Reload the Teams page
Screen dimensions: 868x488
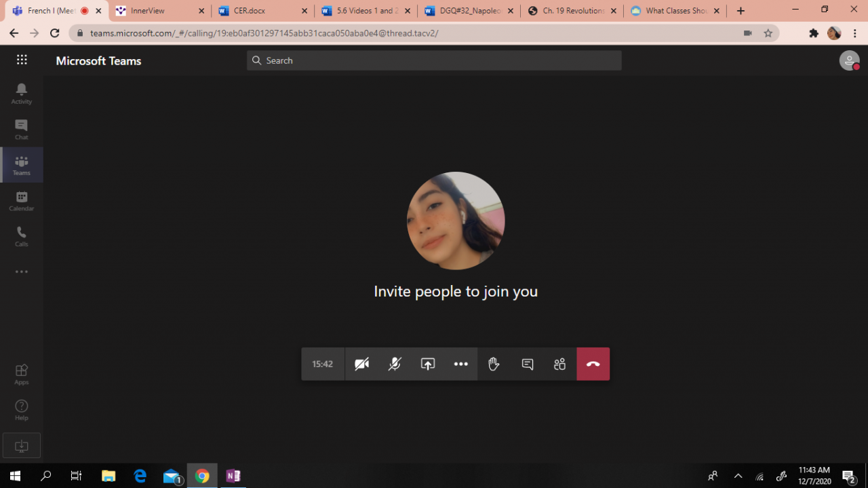(x=55, y=33)
